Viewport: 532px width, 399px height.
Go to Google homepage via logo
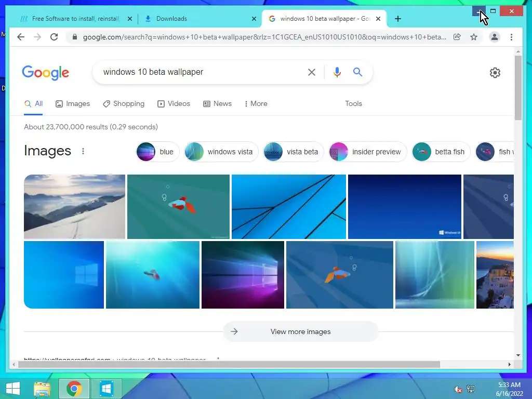(x=46, y=73)
